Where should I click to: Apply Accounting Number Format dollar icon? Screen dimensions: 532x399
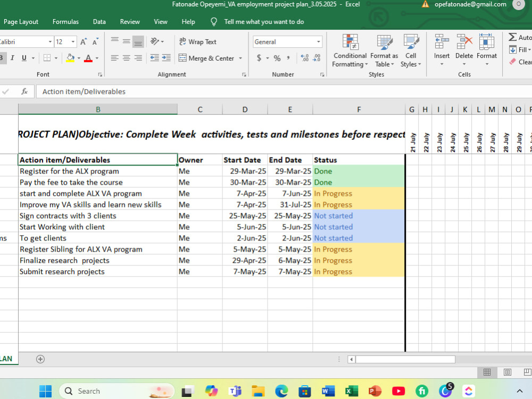[x=259, y=58]
